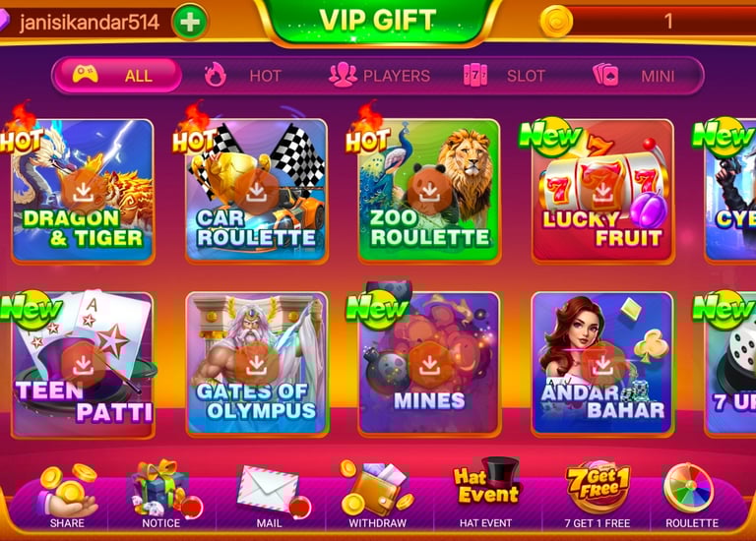Switch to the MINI tab
This screenshot has height=541, width=756.
pos(633,76)
